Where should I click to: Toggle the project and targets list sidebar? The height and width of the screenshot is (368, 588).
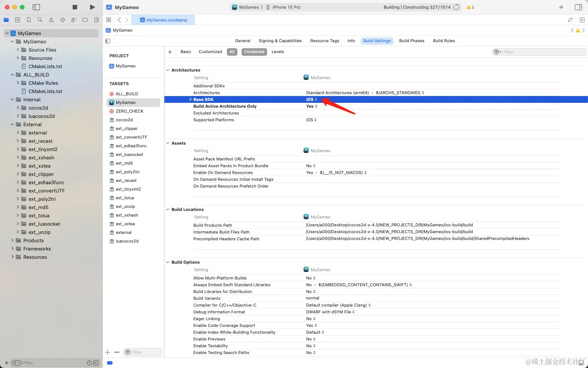[108, 41]
